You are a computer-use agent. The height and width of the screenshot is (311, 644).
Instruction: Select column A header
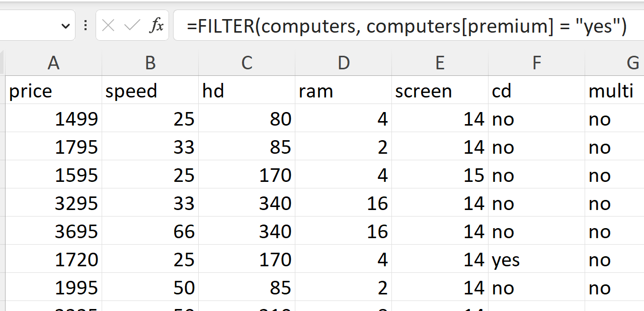53,63
